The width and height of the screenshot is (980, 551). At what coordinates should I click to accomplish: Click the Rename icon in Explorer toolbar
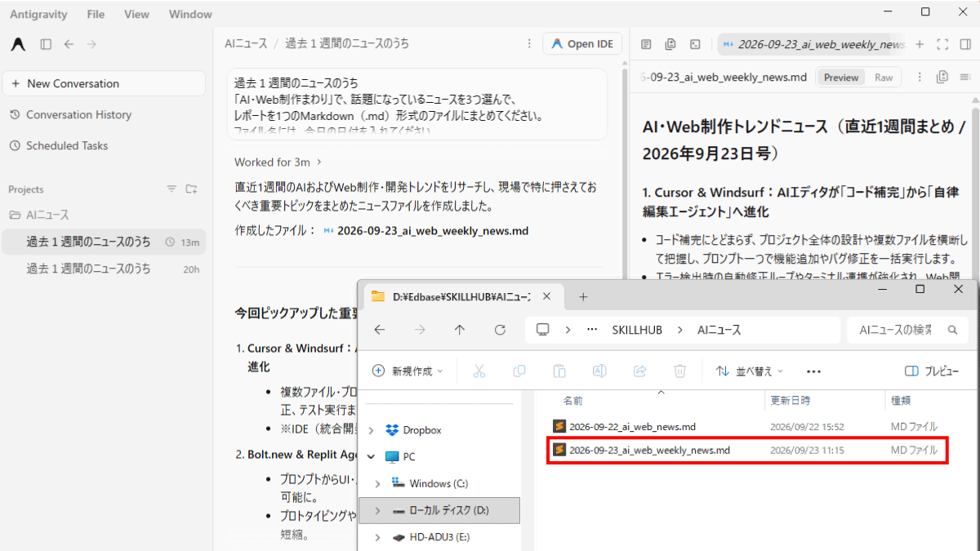(x=599, y=371)
